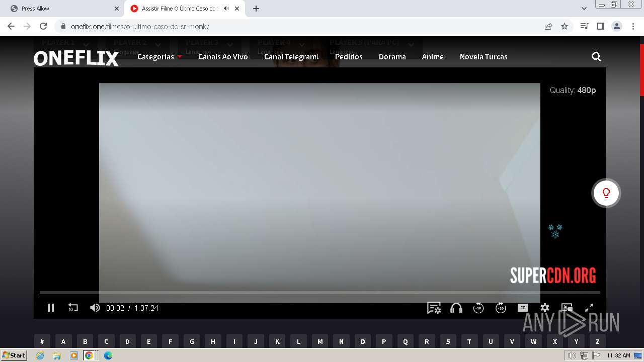The height and width of the screenshot is (362, 644).
Task: Open the Dorama section
Action: [x=392, y=57]
